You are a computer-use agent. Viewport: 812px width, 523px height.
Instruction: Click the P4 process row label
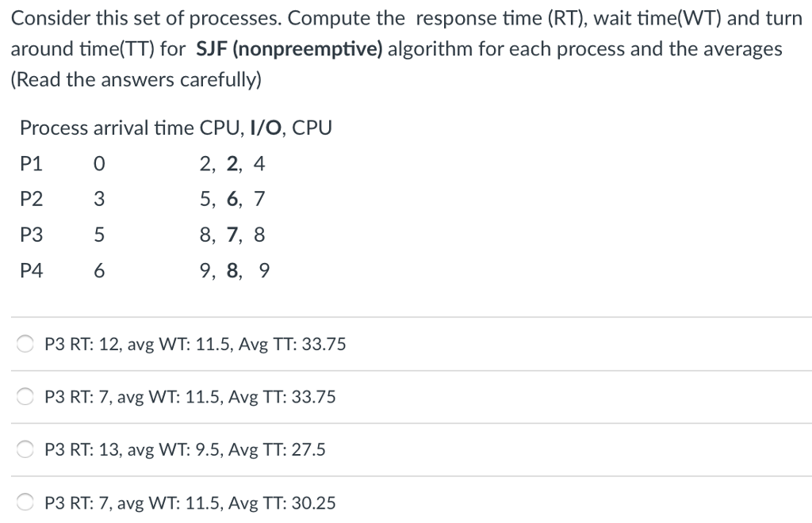[x=31, y=270]
